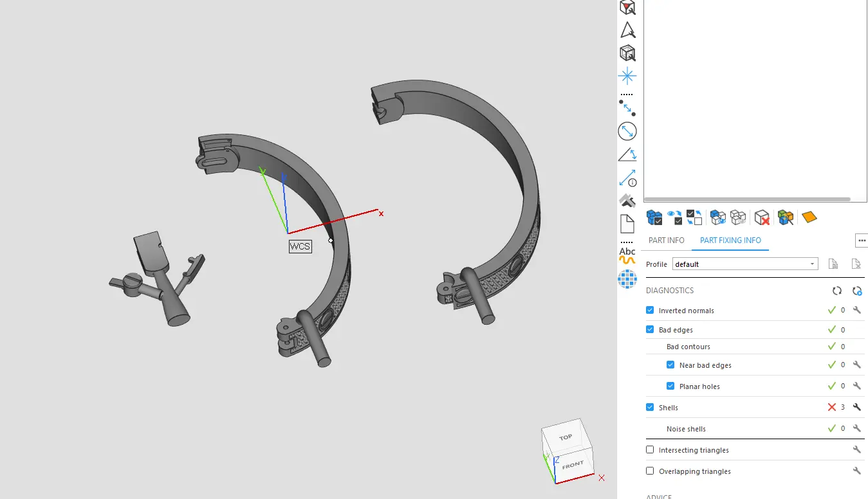The image size is (868, 499).
Task: Enable the Overlapping triangles checkbox
Action: pos(650,471)
